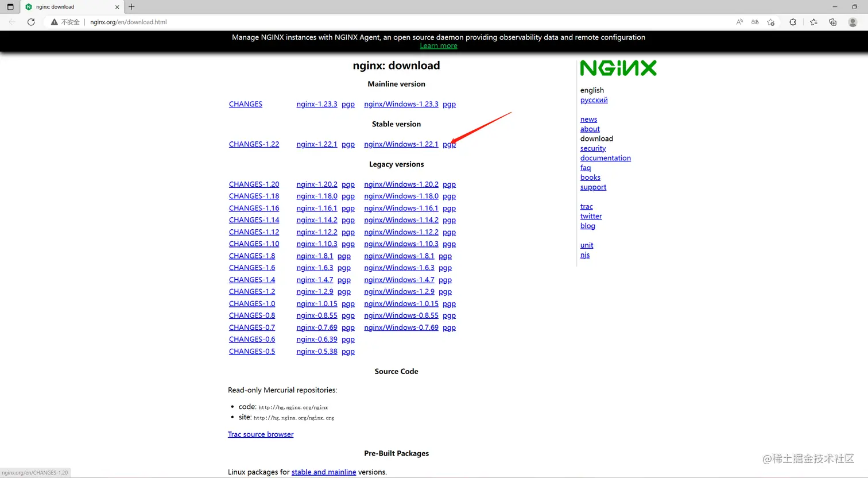Click the hg.nginx.org/nginx code URL text
This screenshot has height=478, width=868.
(x=293, y=407)
